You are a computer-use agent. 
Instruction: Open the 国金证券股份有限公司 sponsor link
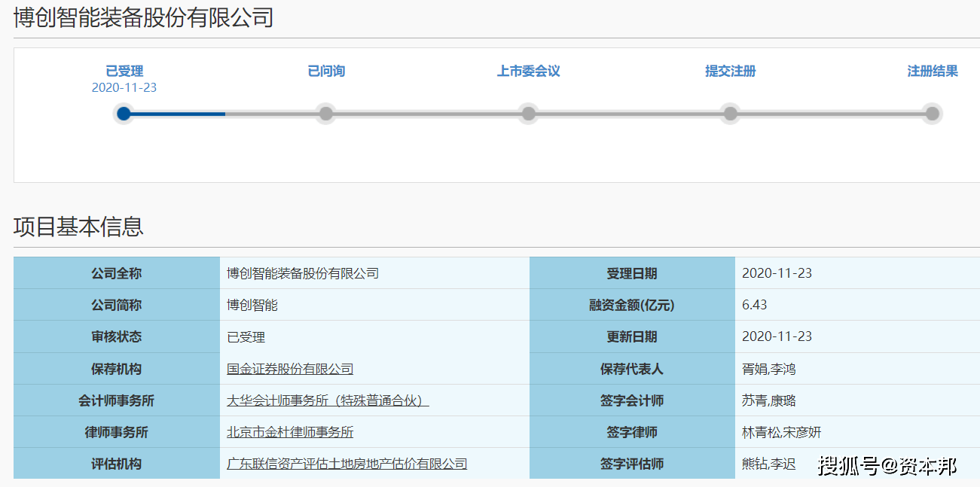pos(290,369)
